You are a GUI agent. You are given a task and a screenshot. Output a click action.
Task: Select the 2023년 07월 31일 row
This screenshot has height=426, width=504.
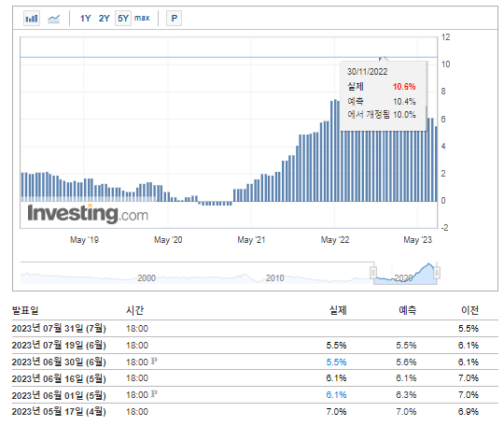(255, 329)
